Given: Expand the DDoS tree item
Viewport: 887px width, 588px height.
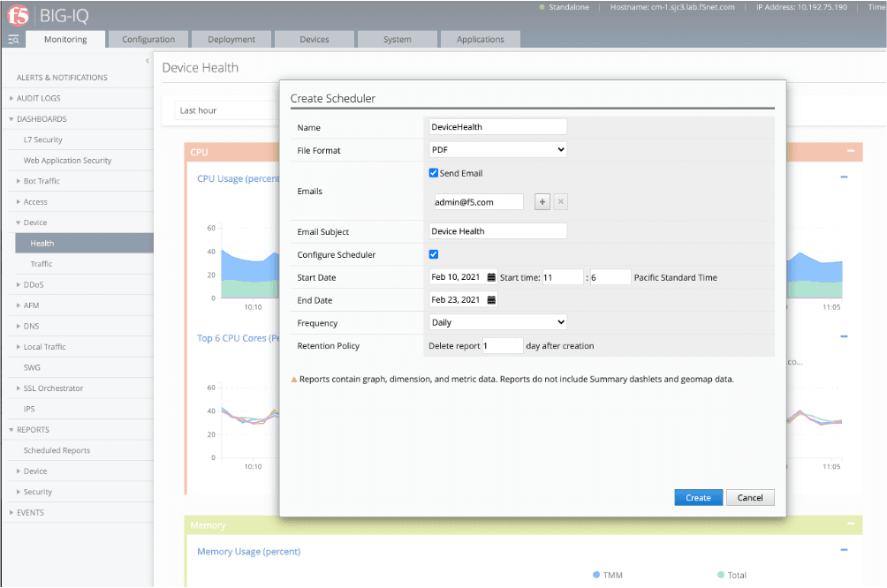Looking at the screenshot, I should 35,284.
